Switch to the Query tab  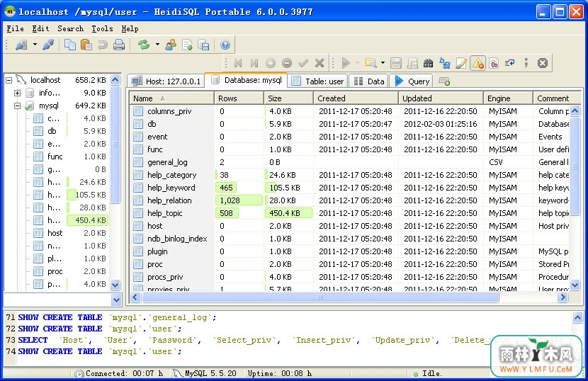[412, 81]
